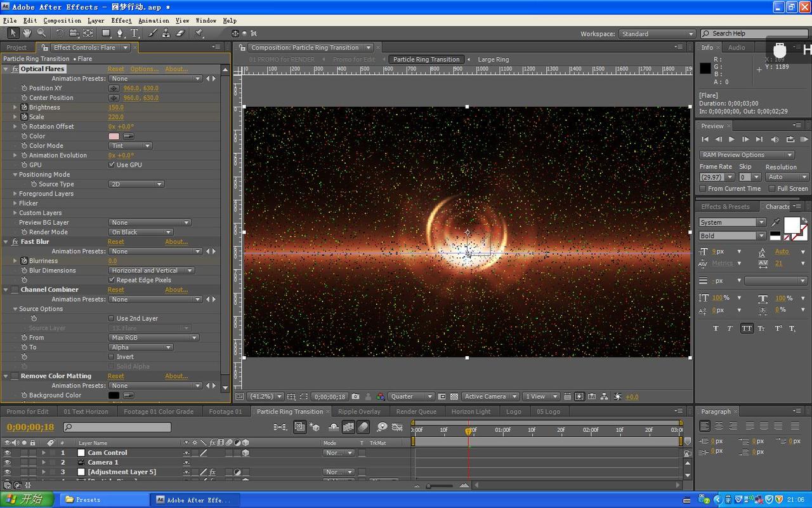Reset the Fast Blur effect

click(115, 241)
